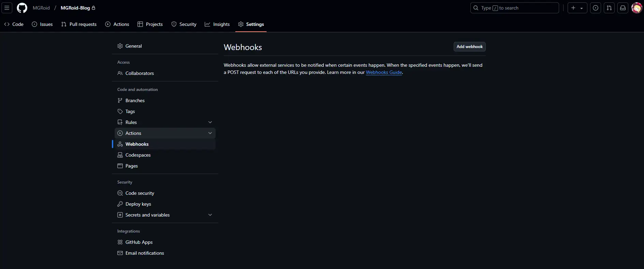Open Collaborators settings
This screenshot has width=644, height=269.
(x=165, y=73)
